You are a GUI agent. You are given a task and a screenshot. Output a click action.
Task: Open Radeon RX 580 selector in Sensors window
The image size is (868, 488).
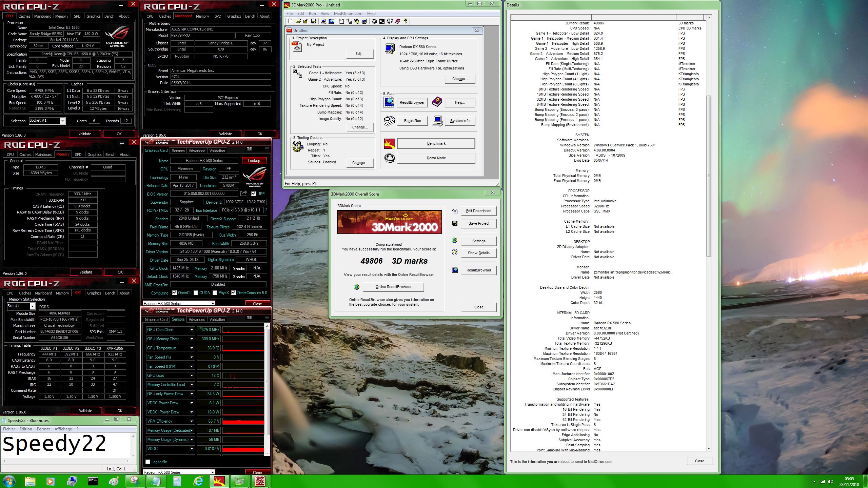pos(179,472)
